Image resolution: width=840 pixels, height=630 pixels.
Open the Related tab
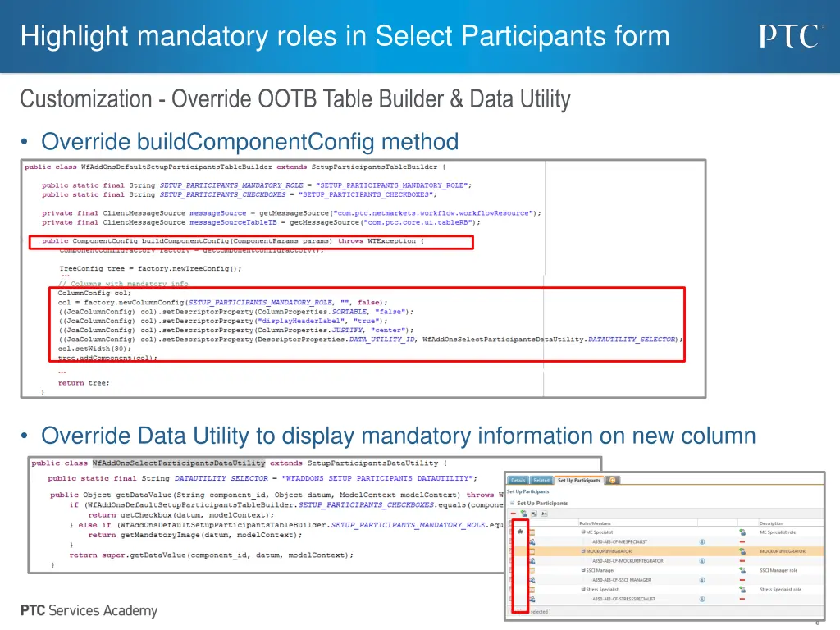pyautogui.click(x=541, y=480)
